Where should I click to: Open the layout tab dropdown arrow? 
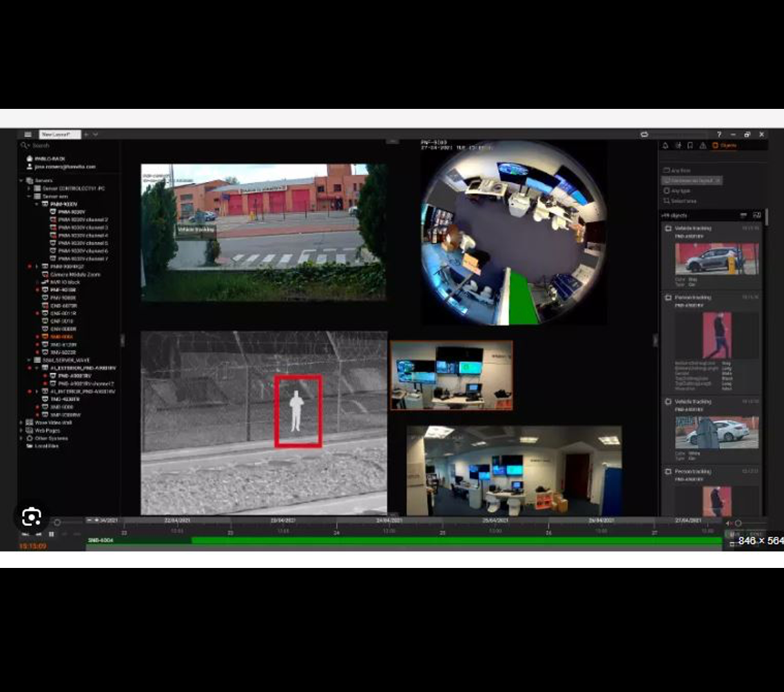pos(95,134)
